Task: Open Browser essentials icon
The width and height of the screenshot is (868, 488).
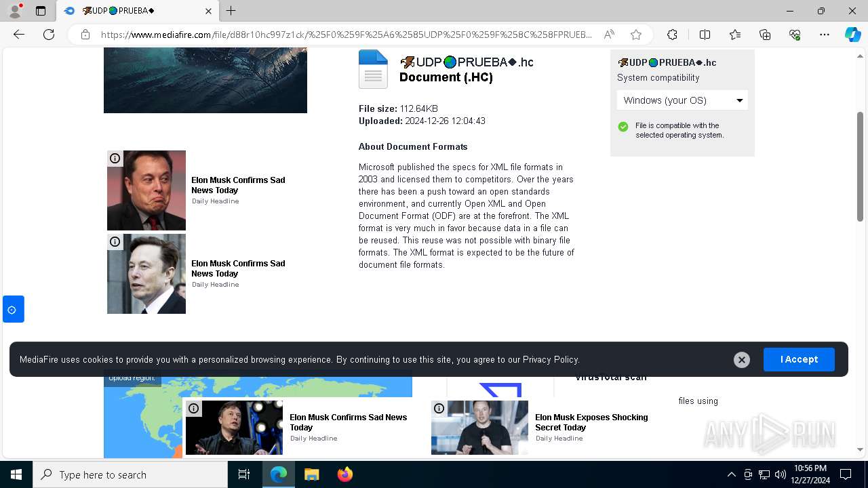Action: pyautogui.click(x=795, y=35)
